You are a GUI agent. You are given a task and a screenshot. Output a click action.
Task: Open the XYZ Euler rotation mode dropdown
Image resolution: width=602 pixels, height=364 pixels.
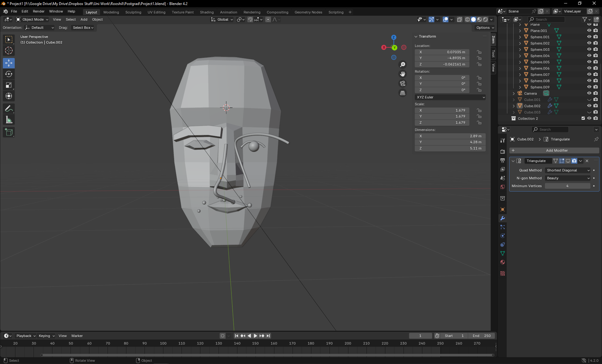(450, 97)
